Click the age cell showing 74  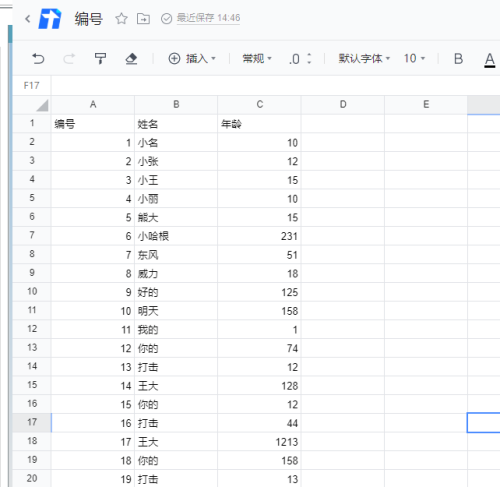pyautogui.click(x=259, y=348)
